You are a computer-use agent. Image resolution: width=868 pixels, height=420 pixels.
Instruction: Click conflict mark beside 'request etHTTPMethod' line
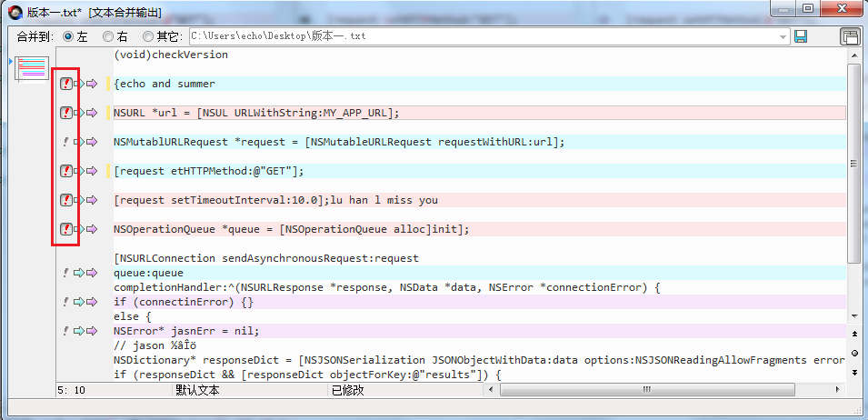66,171
